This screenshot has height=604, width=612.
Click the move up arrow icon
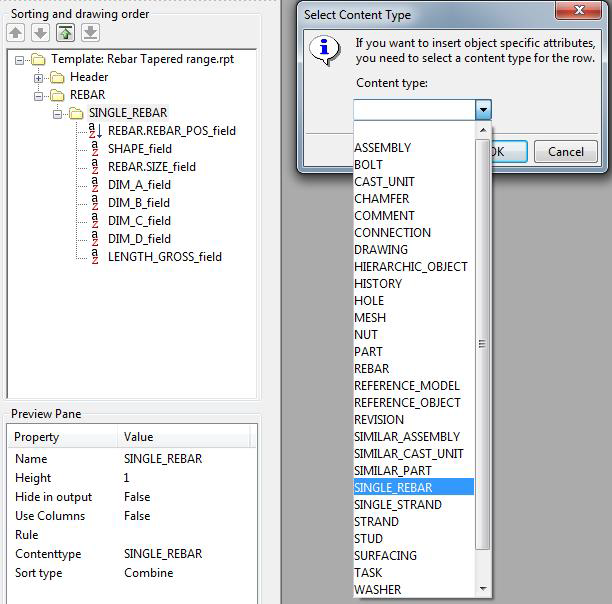(16, 33)
